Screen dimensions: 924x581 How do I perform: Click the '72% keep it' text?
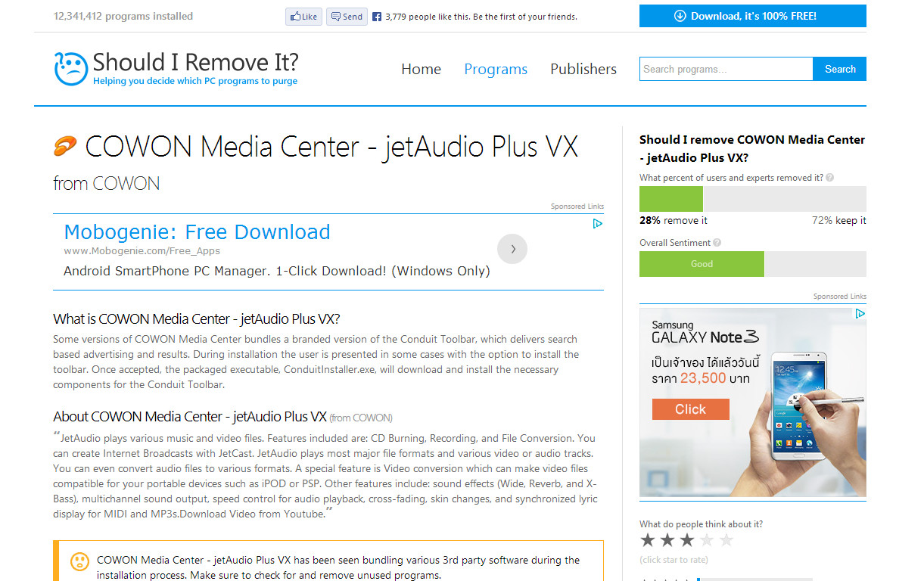pyautogui.click(x=838, y=221)
